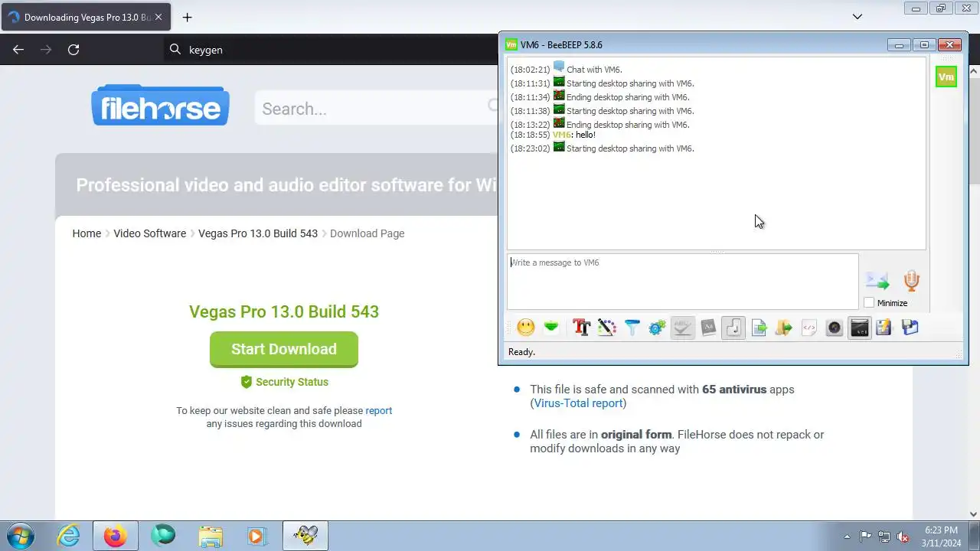Screen dimensions: 980x551
Task: Click the 'report' link under Security Status
Action: pyautogui.click(x=378, y=411)
